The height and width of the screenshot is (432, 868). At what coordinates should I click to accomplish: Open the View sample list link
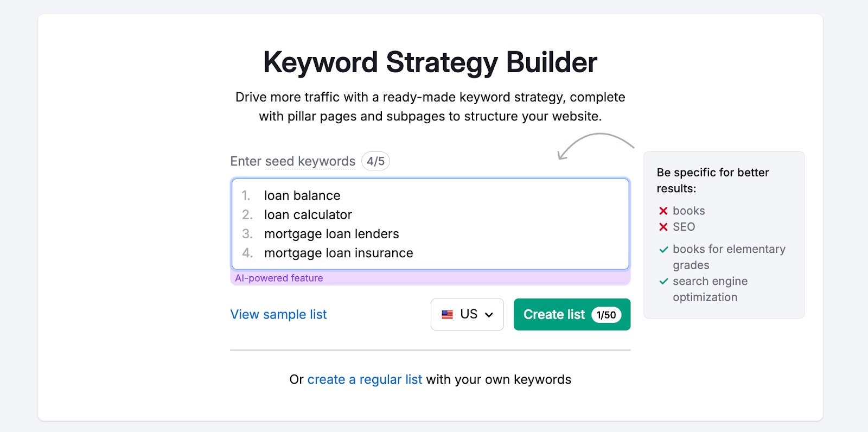tap(278, 314)
